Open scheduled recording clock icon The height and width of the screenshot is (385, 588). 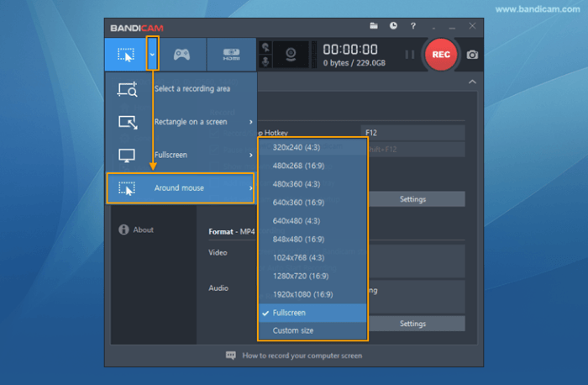pyautogui.click(x=393, y=26)
